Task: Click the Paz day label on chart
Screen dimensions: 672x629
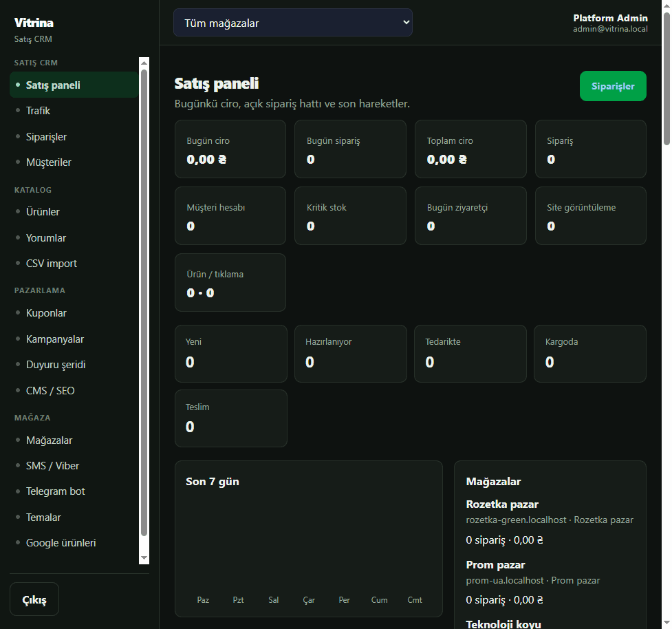Action: click(x=203, y=600)
